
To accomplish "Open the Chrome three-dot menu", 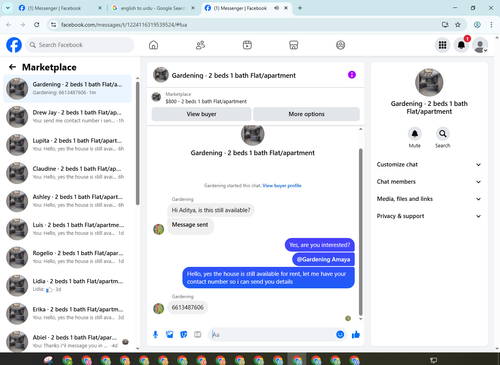I will (x=491, y=25).
